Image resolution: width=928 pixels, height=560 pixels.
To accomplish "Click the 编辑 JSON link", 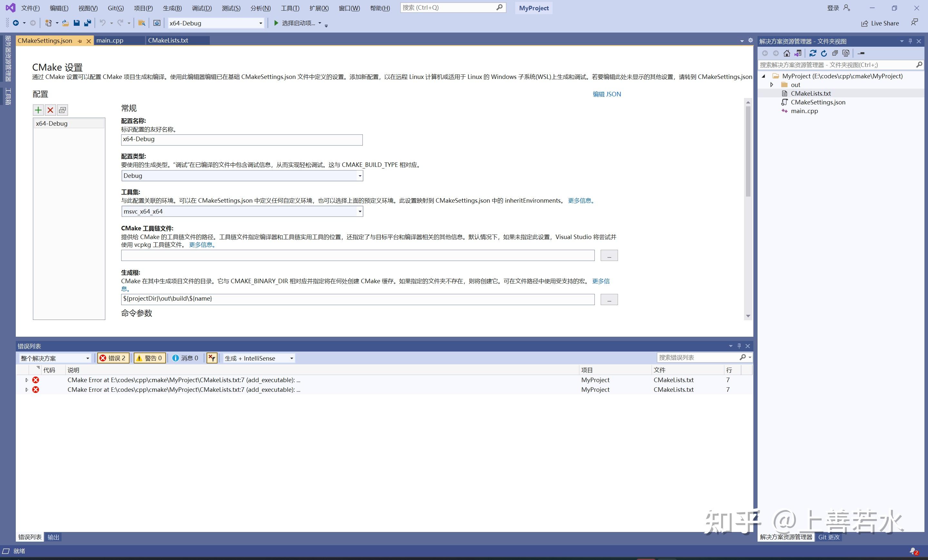I will coord(607,94).
